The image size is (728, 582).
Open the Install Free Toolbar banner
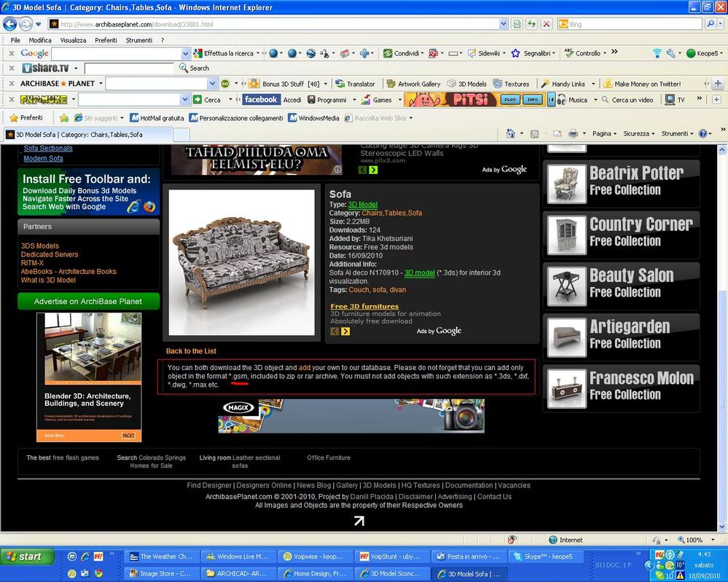point(88,192)
